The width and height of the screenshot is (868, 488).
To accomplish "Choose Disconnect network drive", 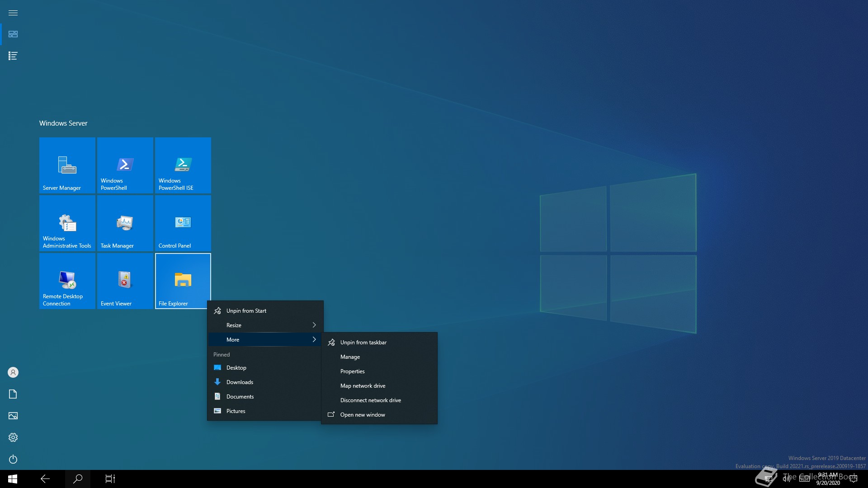I will (379, 400).
